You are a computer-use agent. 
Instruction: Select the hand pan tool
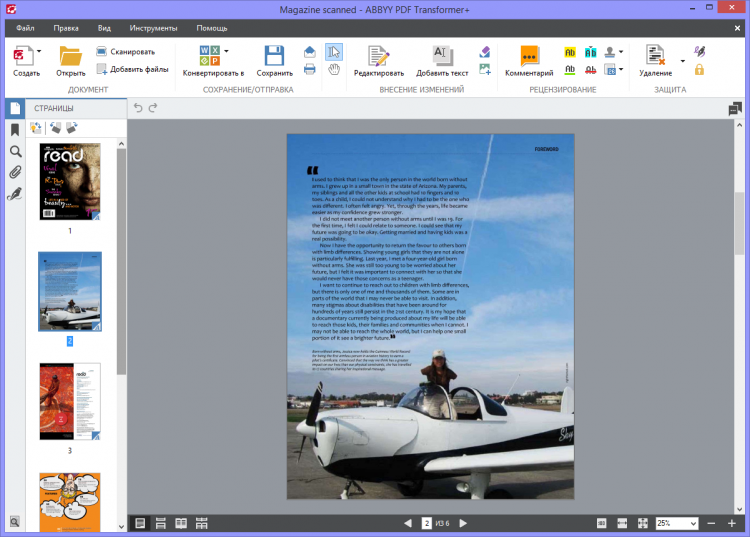(334, 70)
